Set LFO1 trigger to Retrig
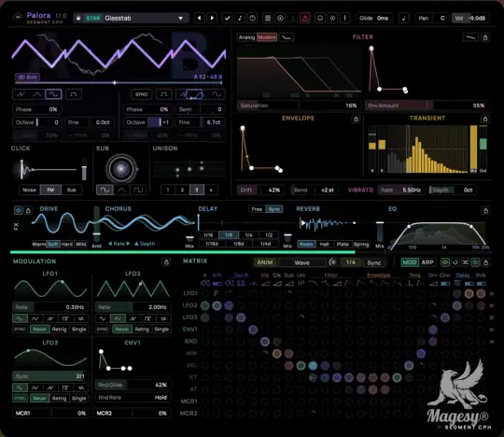 point(59,330)
